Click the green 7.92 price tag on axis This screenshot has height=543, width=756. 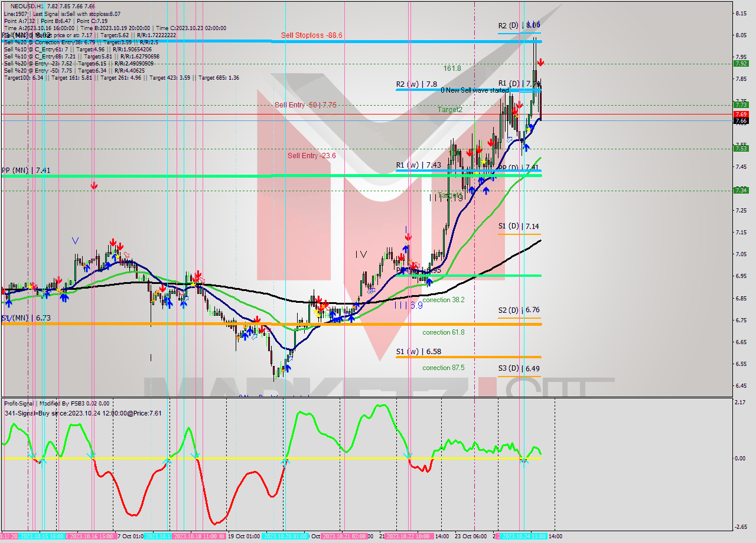741,64
